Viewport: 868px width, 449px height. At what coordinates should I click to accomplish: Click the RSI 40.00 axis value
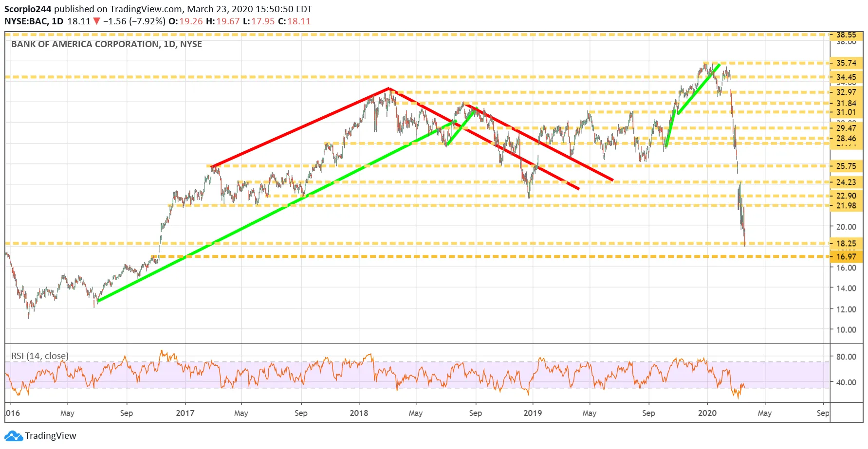(846, 382)
